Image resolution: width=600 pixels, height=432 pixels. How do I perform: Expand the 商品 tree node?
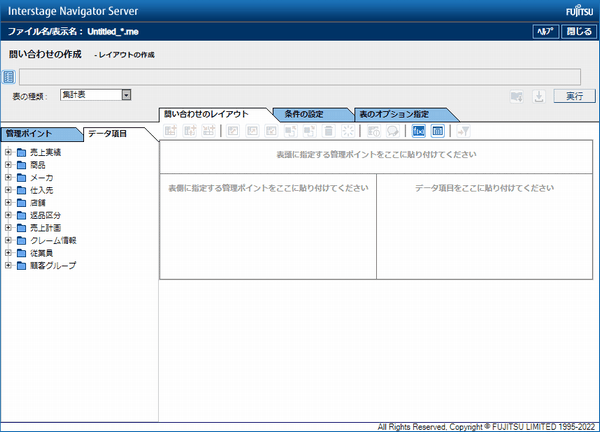pyautogui.click(x=8, y=165)
